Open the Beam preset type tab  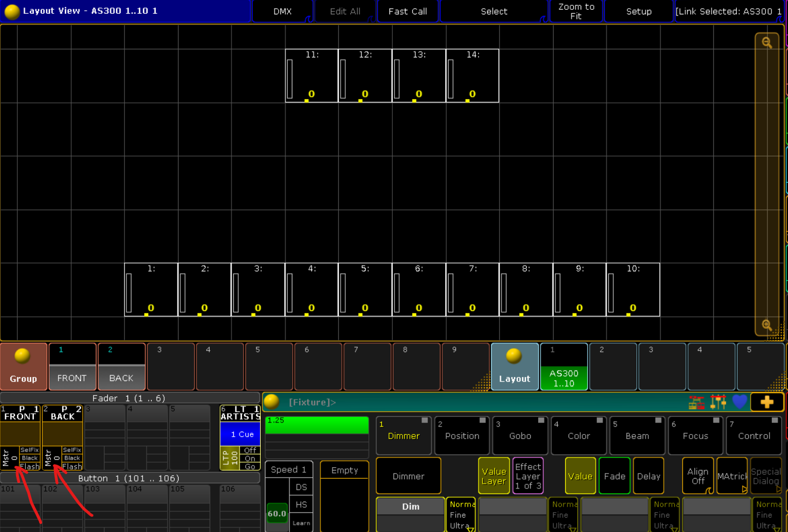[638, 436]
